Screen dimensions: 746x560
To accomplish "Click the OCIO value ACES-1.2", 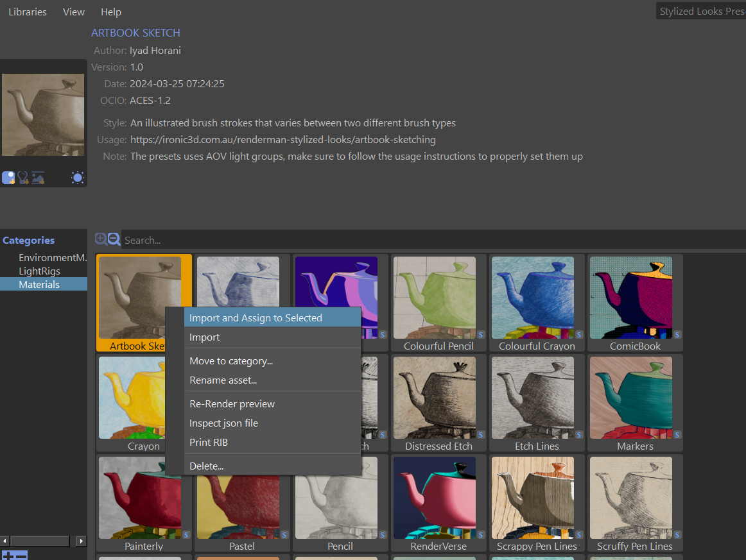I will coord(150,100).
